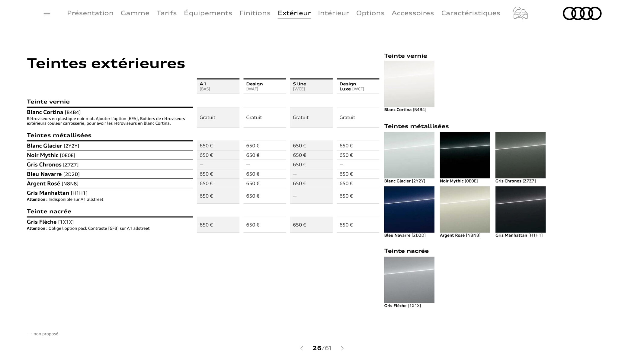Click Gratuit cell under Design Luxe
The width and height of the screenshot is (644, 362).
pyautogui.click(x=358, y=117)
